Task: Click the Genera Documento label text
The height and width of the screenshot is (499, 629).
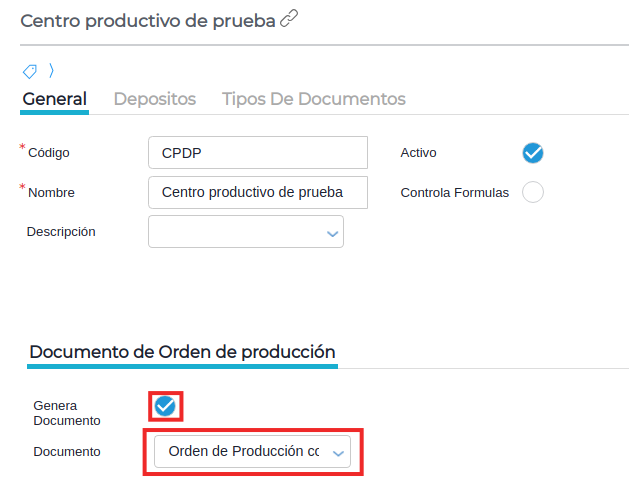Action: (x=67, y=413)
